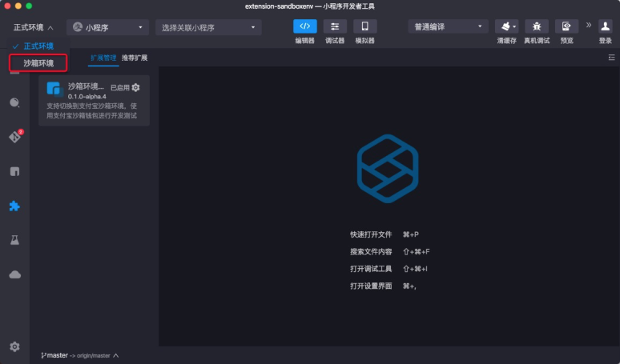Click the mini program avatar icon beside 小程序

pyautogui.click(x=78, y=27)
